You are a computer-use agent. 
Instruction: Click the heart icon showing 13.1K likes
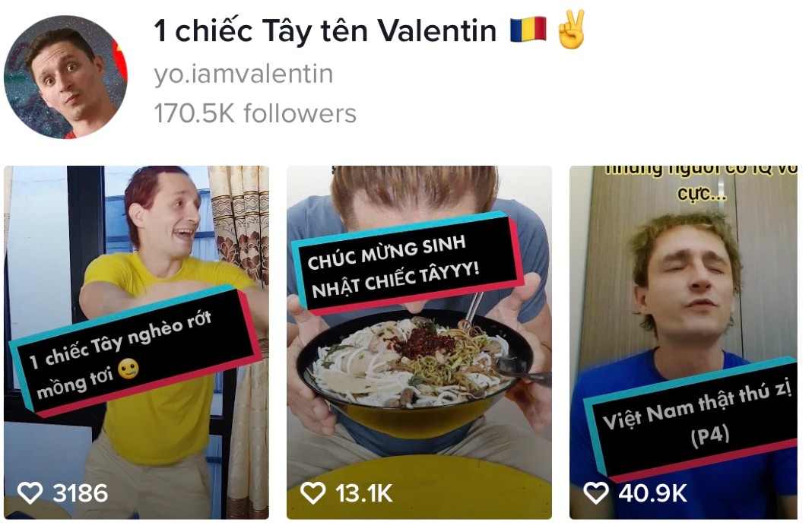point(312,492)
